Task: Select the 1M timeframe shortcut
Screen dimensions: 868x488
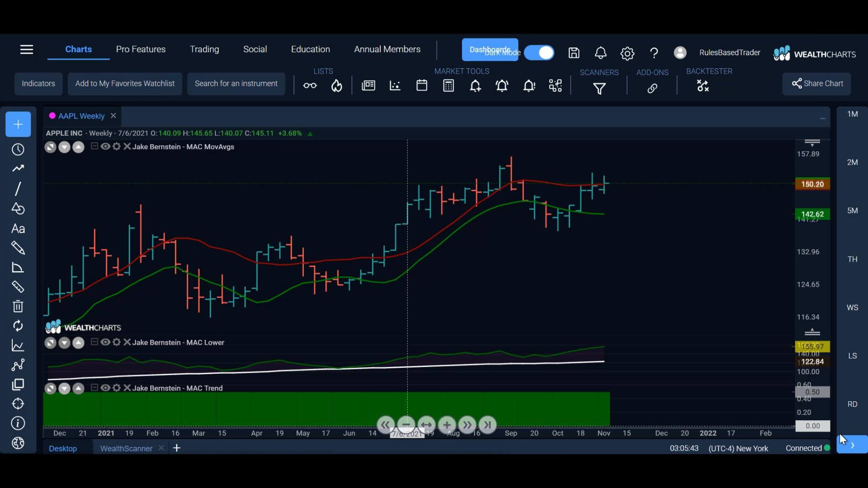Action: tap(852, 114)
